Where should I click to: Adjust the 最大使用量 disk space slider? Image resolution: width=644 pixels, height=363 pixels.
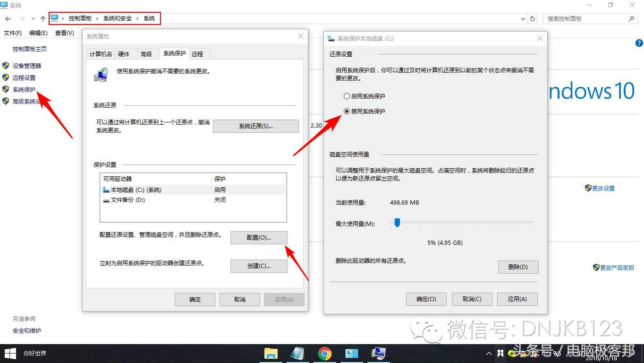coord(397,222)
